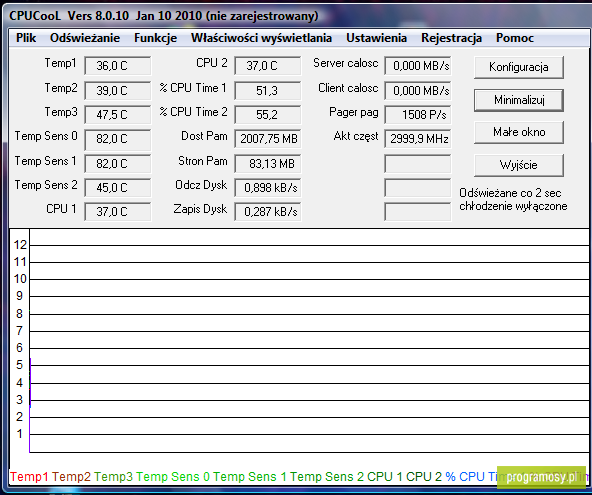Click the Akt częst label
Viewport: 592px width, 495px height.
pos(356,136)
